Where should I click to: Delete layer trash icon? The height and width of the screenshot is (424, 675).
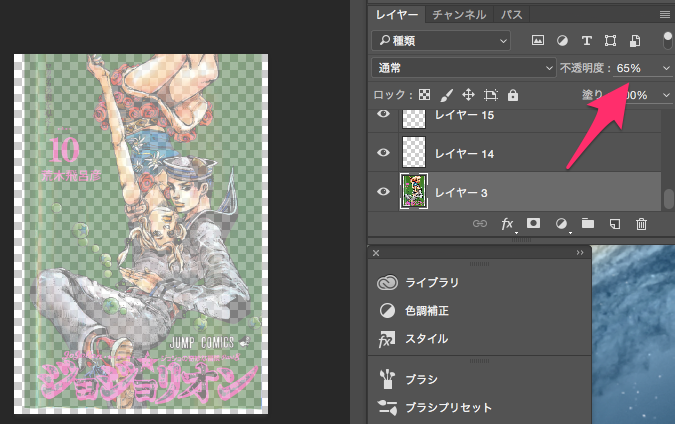pyautogui.click(x=641, y=223)
